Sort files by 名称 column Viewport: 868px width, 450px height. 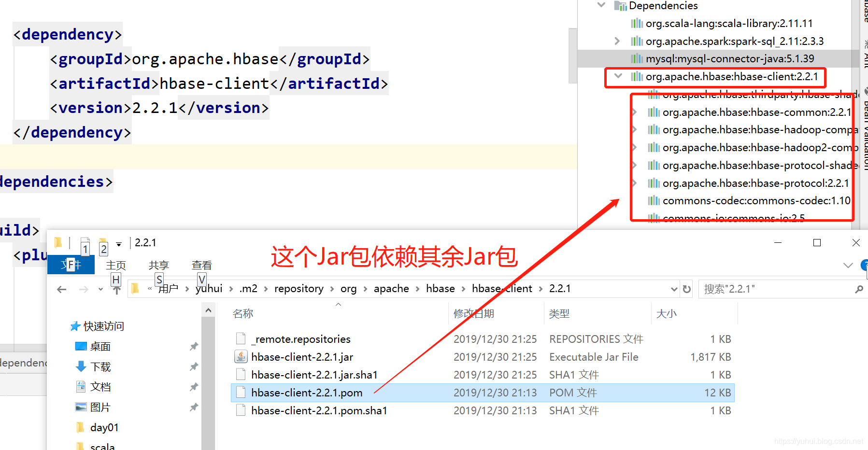point(243,313)
